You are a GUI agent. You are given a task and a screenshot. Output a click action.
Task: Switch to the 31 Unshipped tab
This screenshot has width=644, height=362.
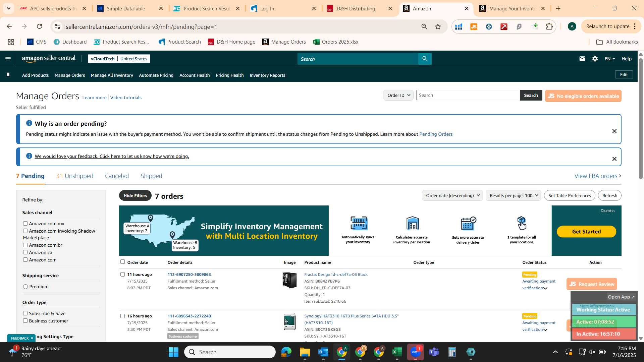(74, 176)
